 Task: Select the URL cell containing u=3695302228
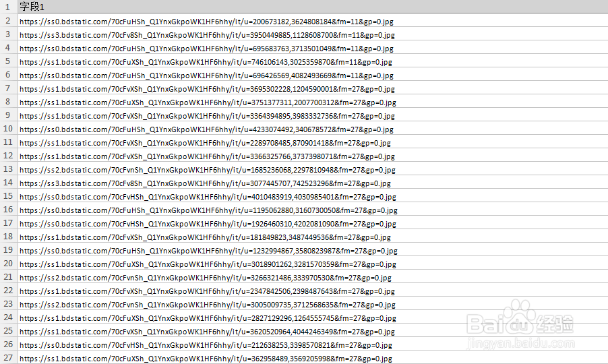313,88
